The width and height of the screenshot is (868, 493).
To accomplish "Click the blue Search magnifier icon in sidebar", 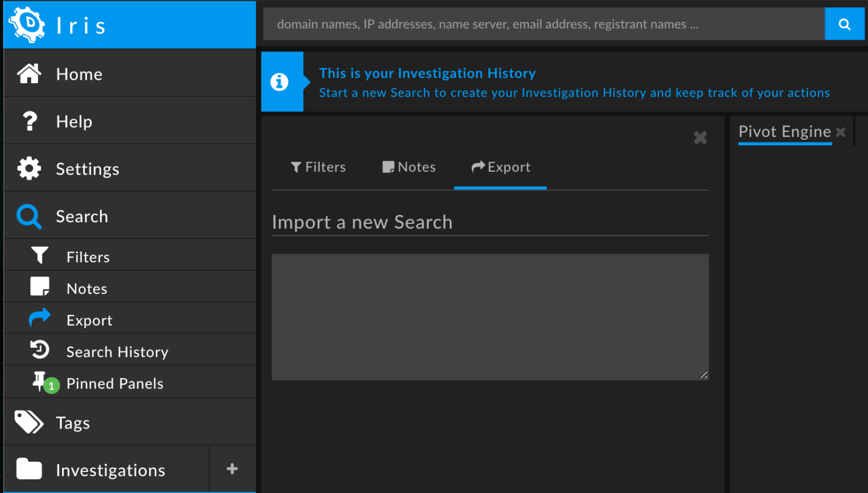I will [x=29, y=217].
